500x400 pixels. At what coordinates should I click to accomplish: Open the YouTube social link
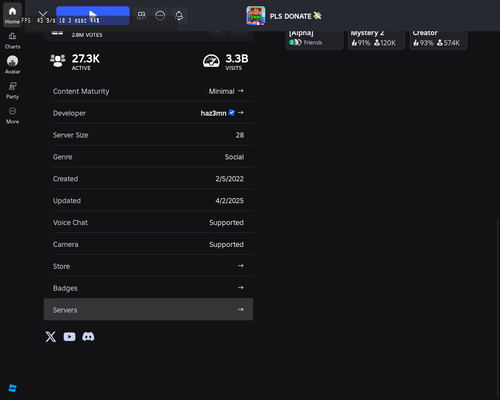[69, 337]
